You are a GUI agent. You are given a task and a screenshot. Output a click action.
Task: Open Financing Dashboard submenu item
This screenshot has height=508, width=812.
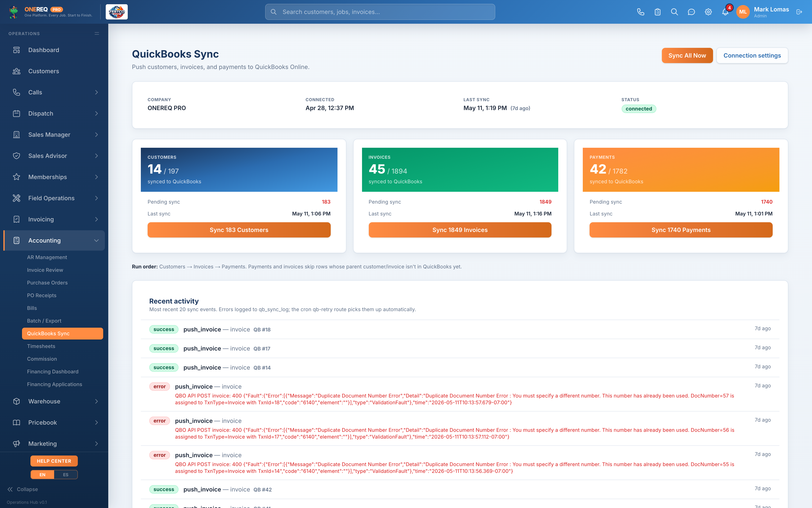(62, 372)
